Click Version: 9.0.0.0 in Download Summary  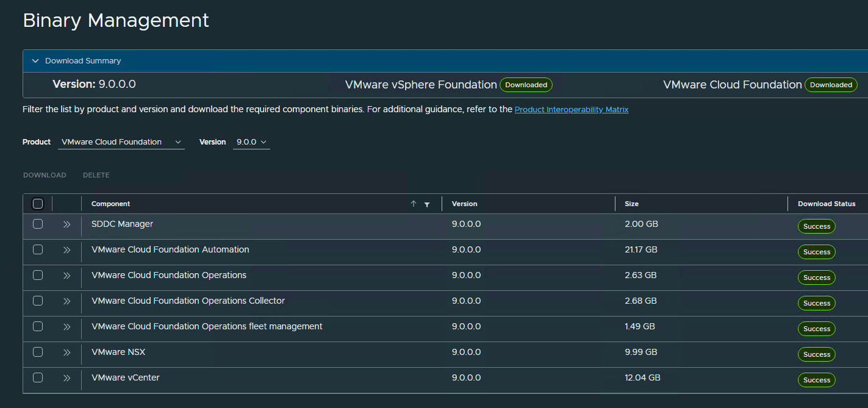(x=95, y=84)
